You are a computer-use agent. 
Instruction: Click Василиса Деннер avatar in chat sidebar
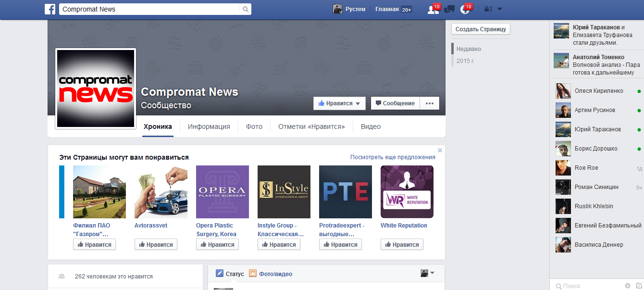point(563,245)
